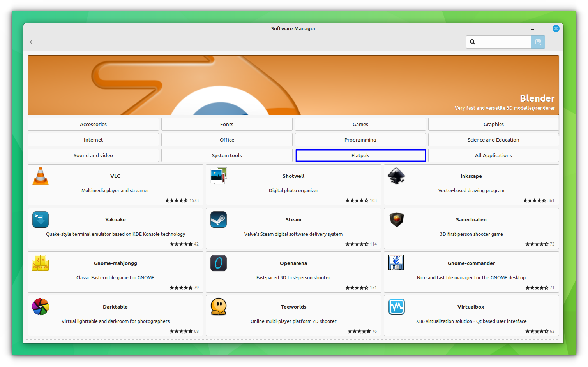
Task: Go back using the back arrow
Action: click(32, 42)
